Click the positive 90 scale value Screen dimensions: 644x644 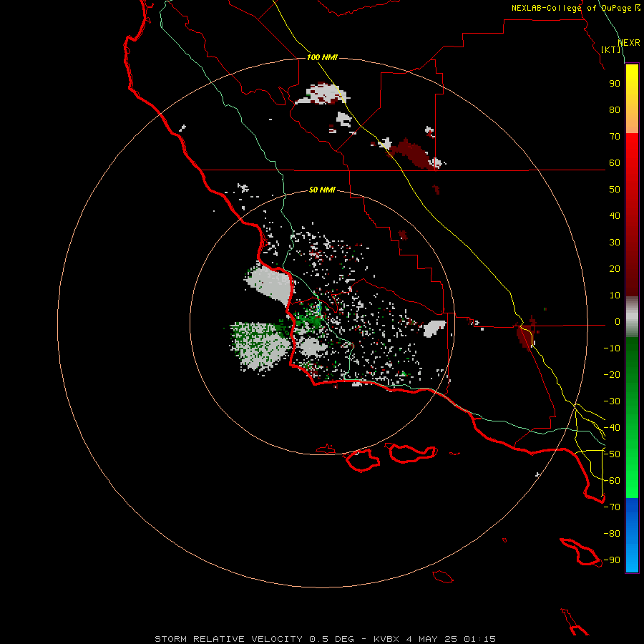(615, 84)
